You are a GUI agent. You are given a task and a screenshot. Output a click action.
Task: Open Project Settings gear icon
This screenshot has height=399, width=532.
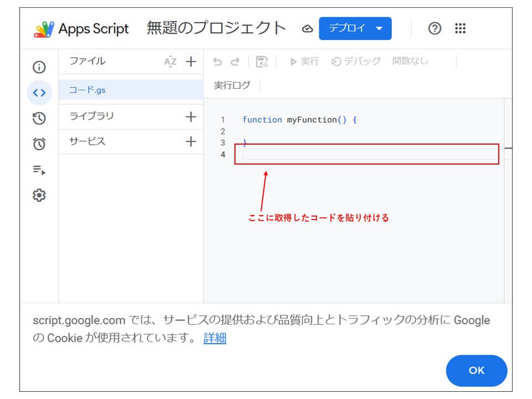[39, 195]
